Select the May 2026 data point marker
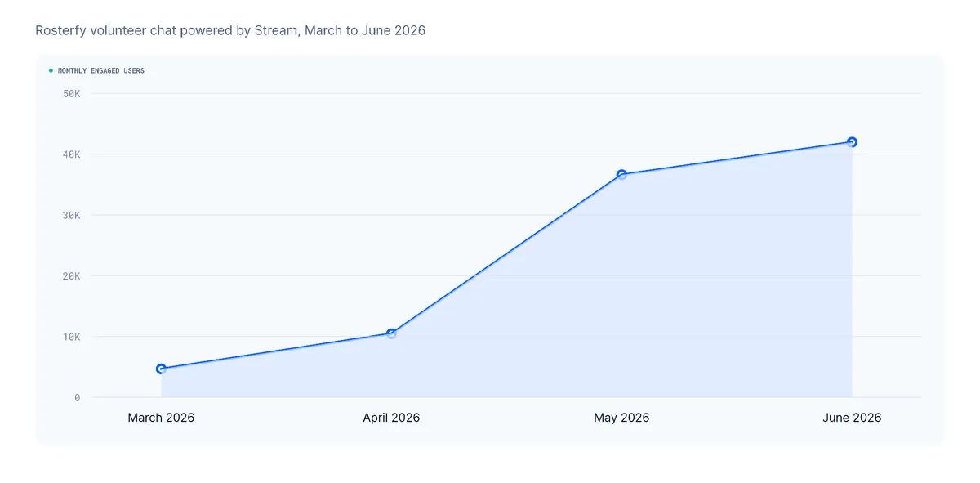Viewport: 980px width, 483px height. 621,174
